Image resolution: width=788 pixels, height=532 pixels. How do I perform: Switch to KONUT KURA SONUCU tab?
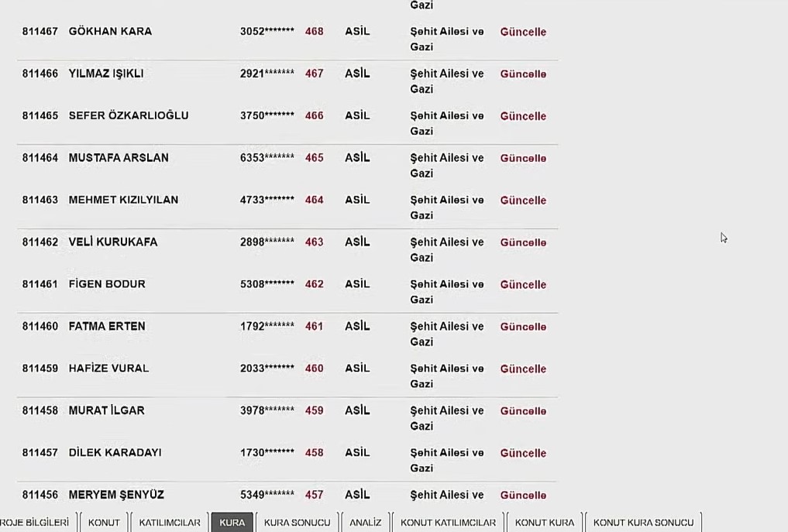pos(643,523)
